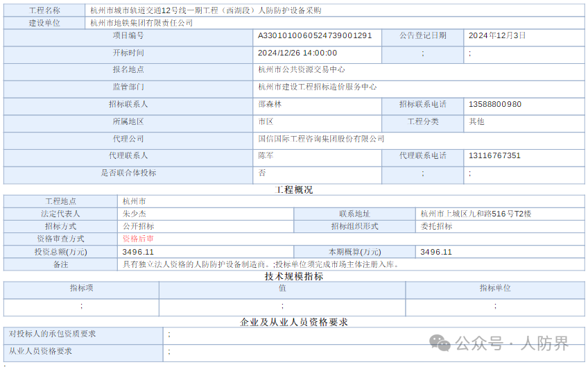Select 杭州市建设工程招标造价服务中心 text
This screenshot has height=367, width=588.
click(x=318, y=87)
